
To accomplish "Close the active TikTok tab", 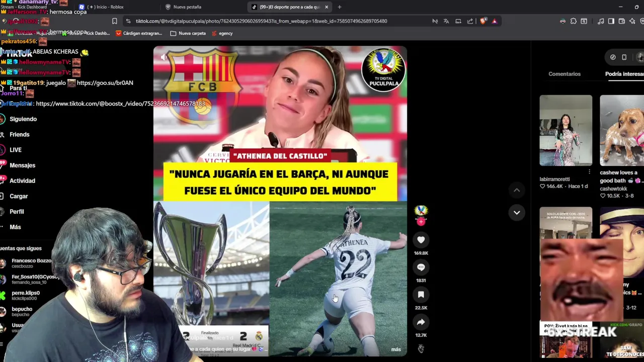I will point(327,7).
